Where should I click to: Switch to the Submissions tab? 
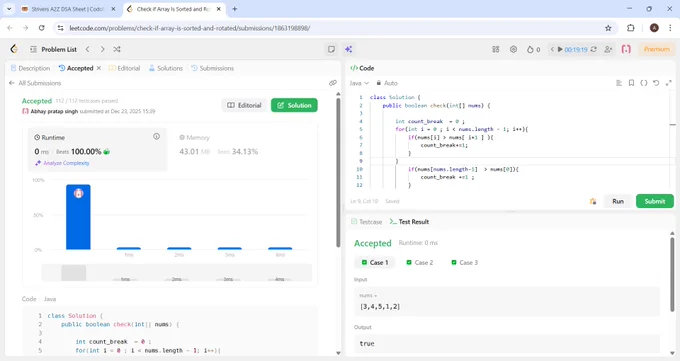coord(212,68)
